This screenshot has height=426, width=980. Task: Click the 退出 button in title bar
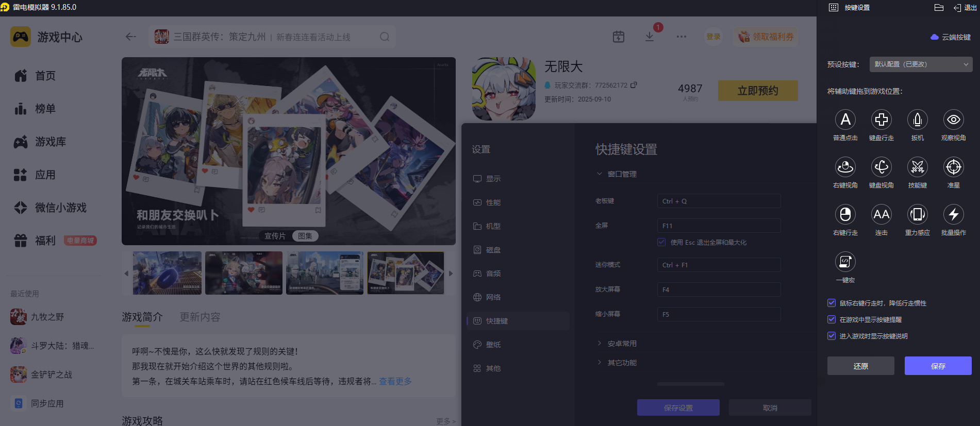point(965,8)
